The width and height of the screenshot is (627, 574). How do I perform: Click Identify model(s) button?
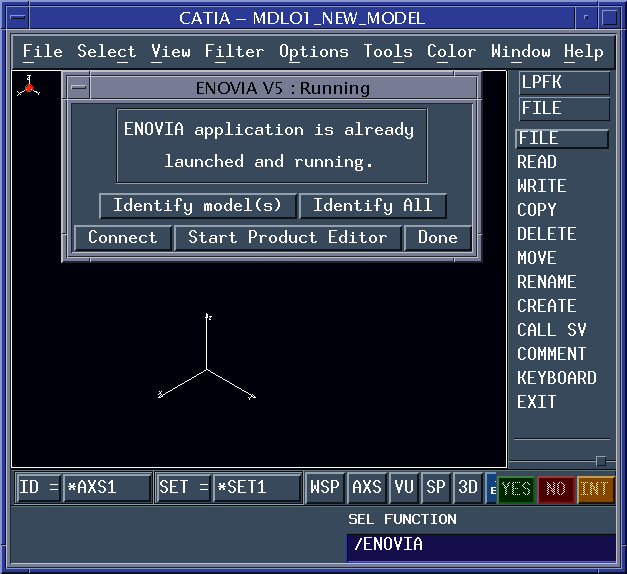[x=197, y=206]
